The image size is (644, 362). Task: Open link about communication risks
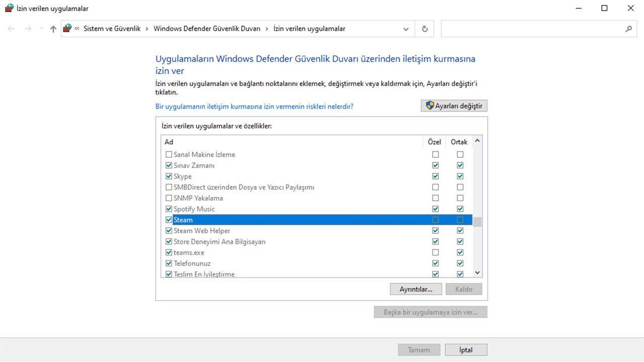(254, 107)
